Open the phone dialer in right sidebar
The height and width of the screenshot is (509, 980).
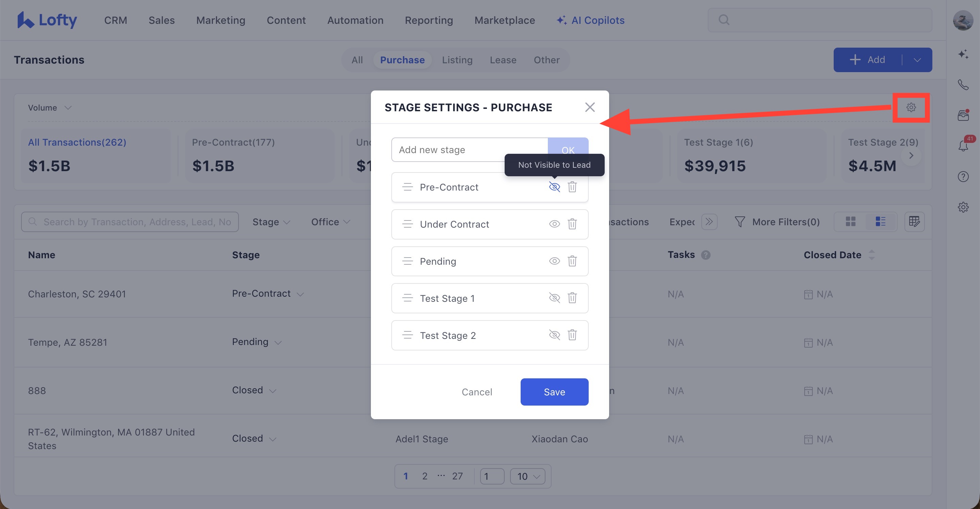pos(963,84)
